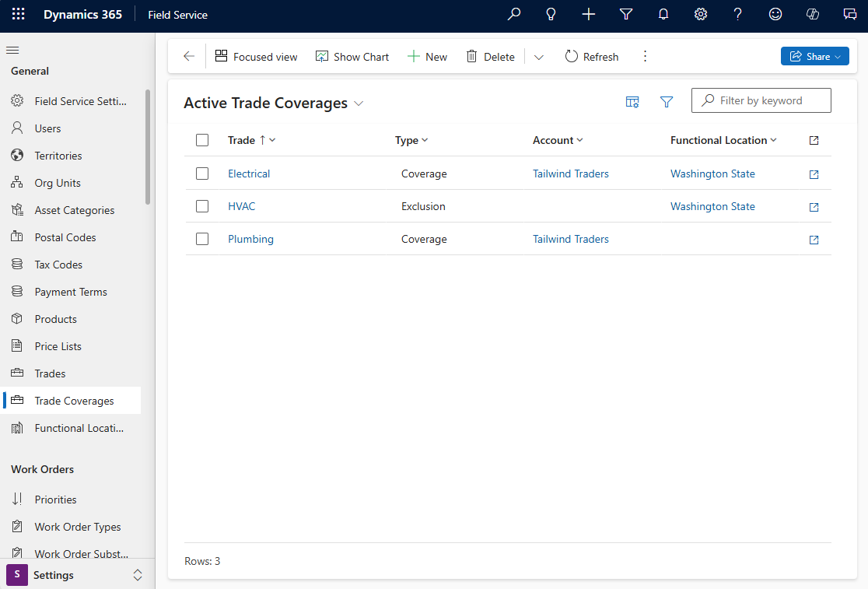Open the Electrical record via its external link icon
The height and width of the screenshot is (589, 868).
point(814,174)
